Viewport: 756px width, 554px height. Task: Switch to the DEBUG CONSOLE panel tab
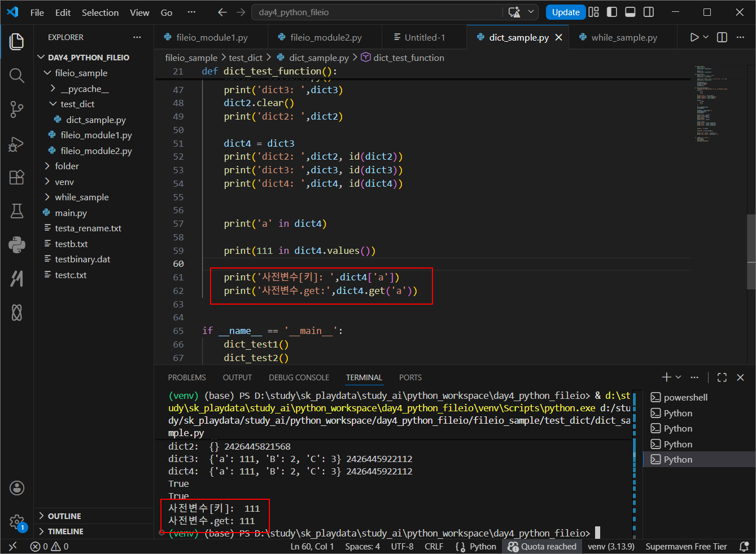(x=299, y=377)
